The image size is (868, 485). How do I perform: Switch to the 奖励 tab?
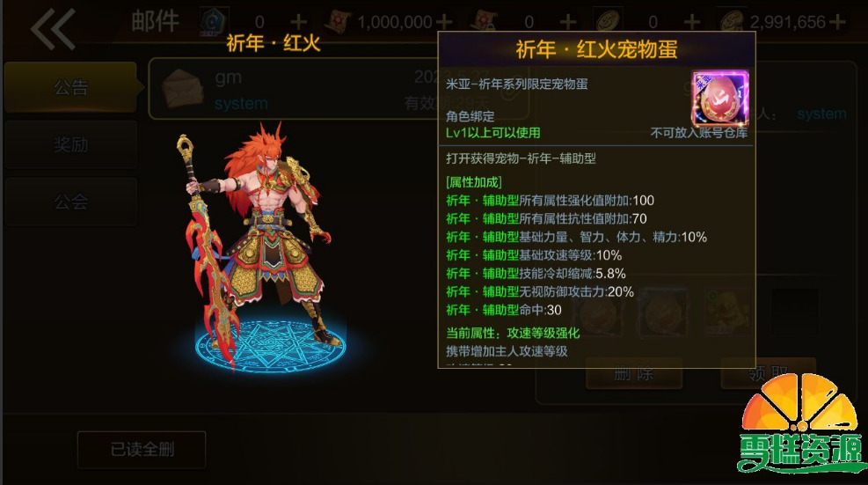(71, 144)
